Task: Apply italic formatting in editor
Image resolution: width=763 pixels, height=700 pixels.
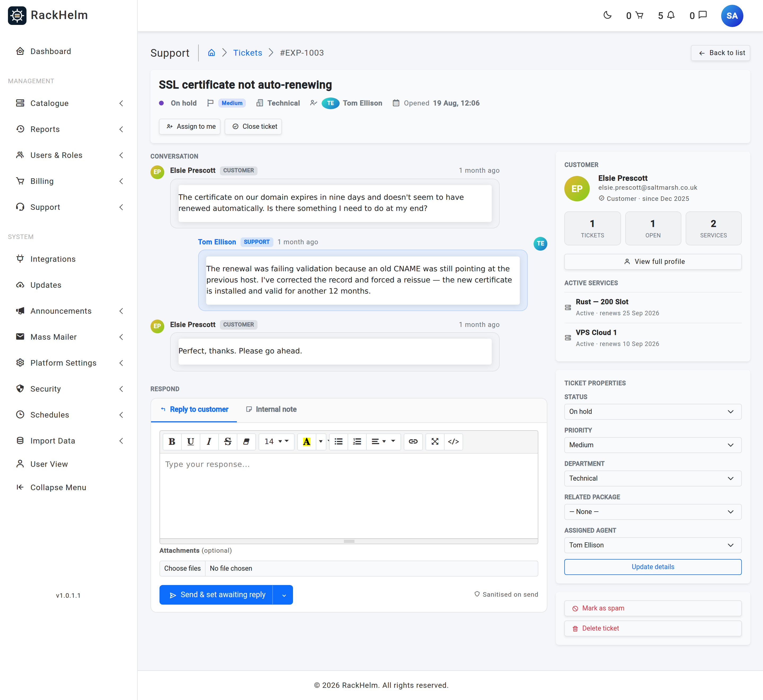Action: tap(209, 441)
